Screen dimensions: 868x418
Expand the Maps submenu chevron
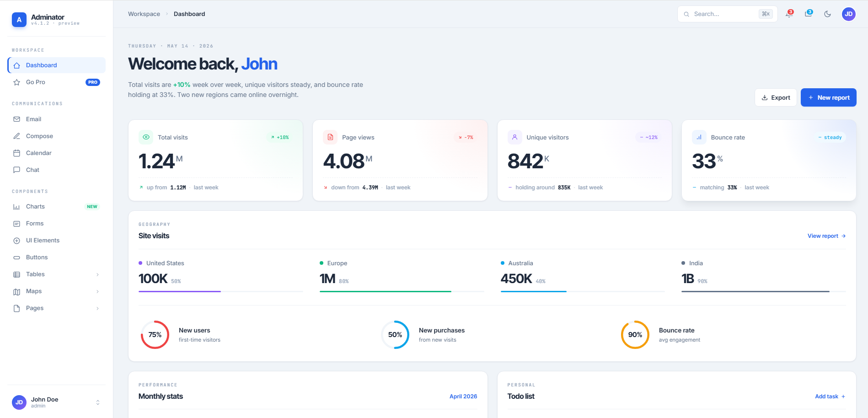pyautogui.click(x=97, y=291)
